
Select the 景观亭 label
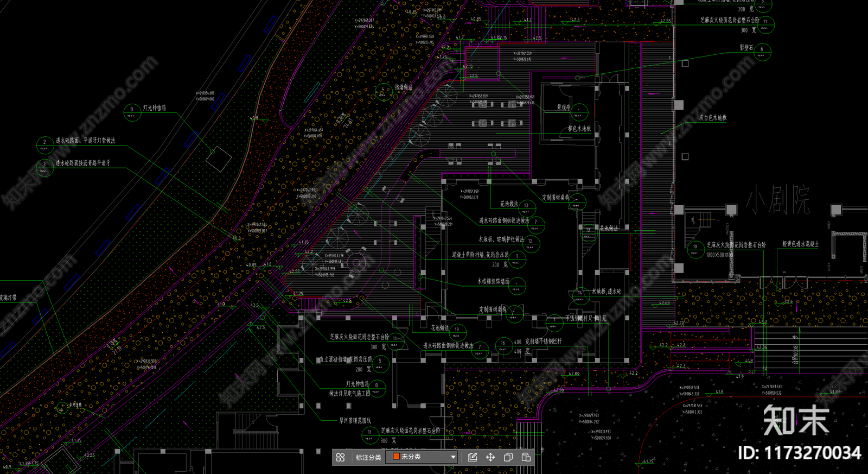[x=564, y=108]
